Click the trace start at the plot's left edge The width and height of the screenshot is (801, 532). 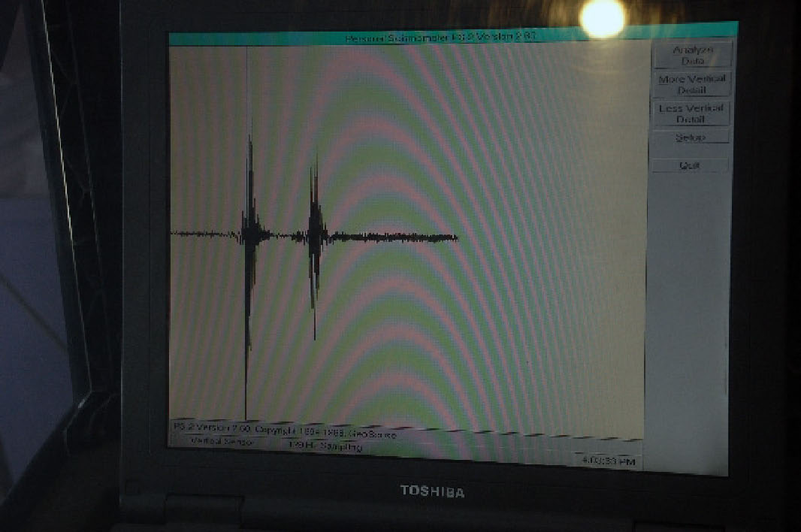tap(174, 234)
